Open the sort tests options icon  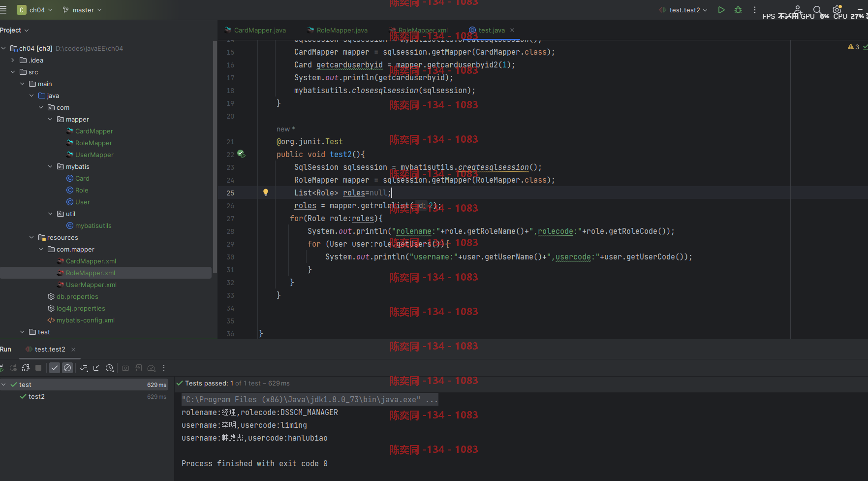[84, 368]
